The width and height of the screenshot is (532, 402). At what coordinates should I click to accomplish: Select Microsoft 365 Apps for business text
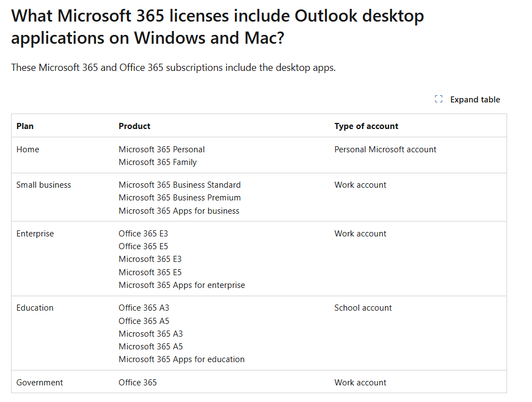pyautogui.click(x=179, y=211)
